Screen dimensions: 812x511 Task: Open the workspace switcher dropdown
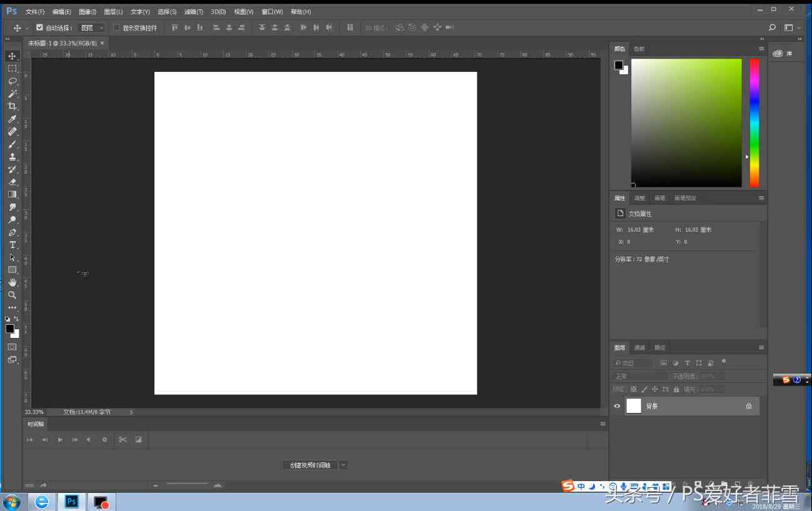tap(792, 28)
